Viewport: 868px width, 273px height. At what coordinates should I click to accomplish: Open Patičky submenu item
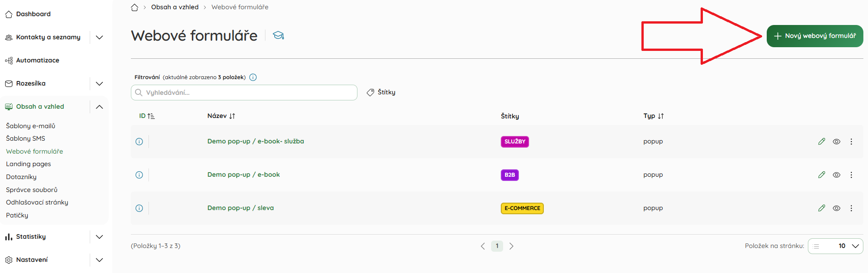pyautogui.click(x=17, y=215)
